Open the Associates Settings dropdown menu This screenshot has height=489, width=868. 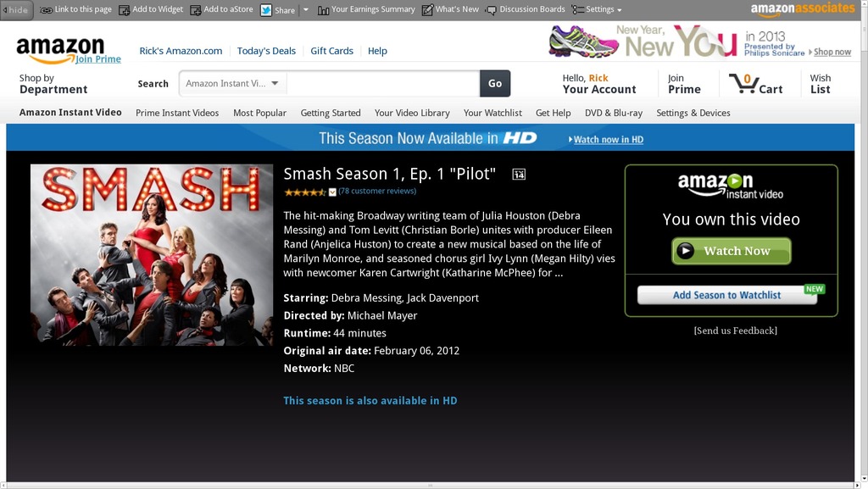597,10
